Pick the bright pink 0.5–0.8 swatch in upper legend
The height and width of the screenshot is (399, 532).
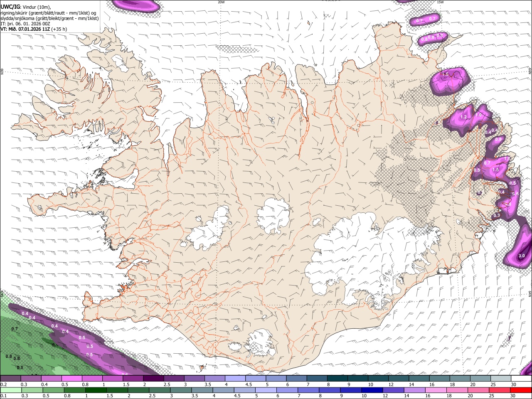[x=72, y=379]
